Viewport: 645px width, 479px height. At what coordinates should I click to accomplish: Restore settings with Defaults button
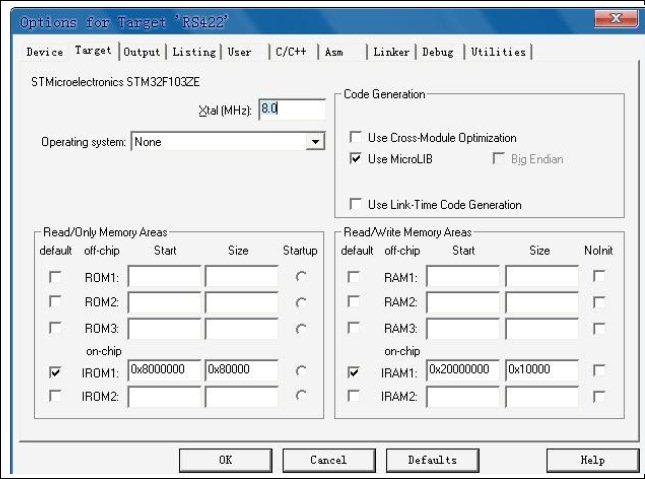(x=432, y=460)
